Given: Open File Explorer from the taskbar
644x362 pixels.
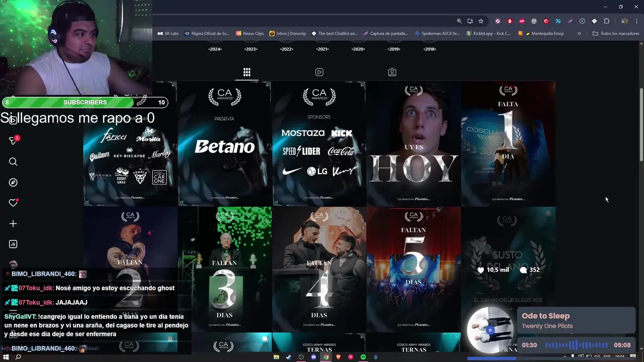Looking at the screenshot, I should point(276,357).
